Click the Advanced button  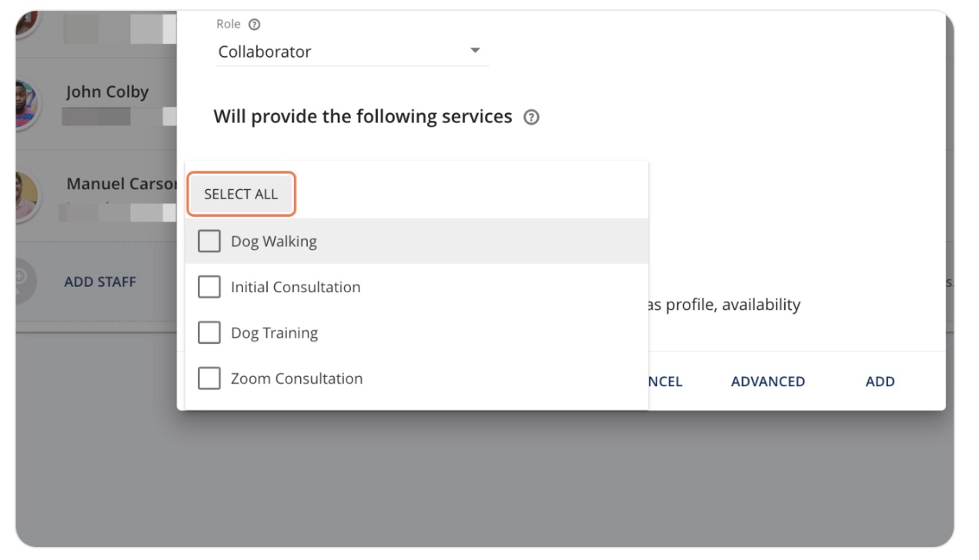767,382
